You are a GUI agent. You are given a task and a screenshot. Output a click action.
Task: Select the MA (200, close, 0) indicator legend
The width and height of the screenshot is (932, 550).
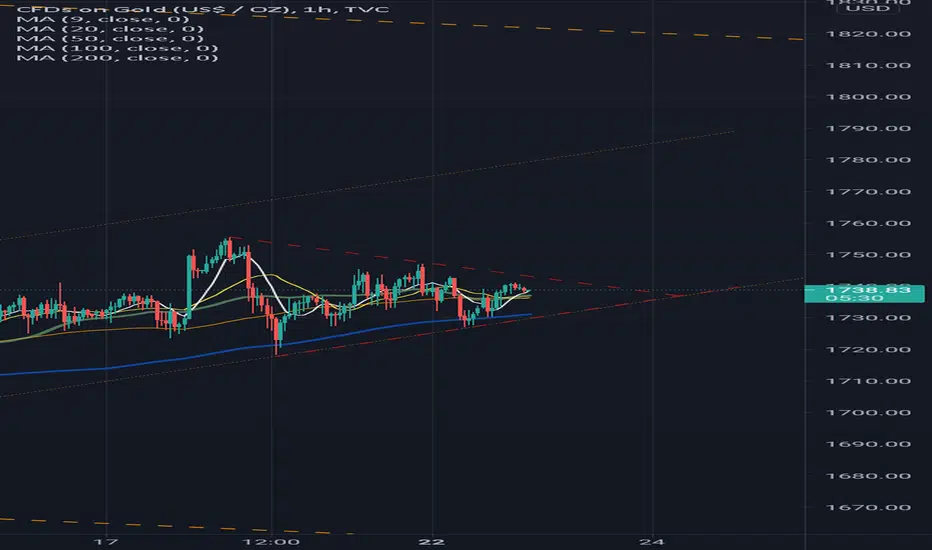[117, 58]
